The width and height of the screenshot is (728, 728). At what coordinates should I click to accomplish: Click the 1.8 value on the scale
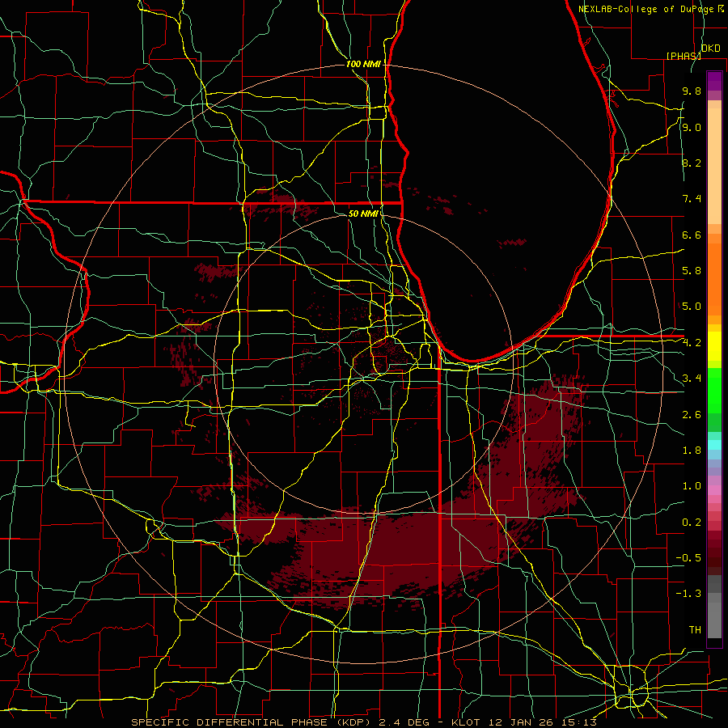692,451
